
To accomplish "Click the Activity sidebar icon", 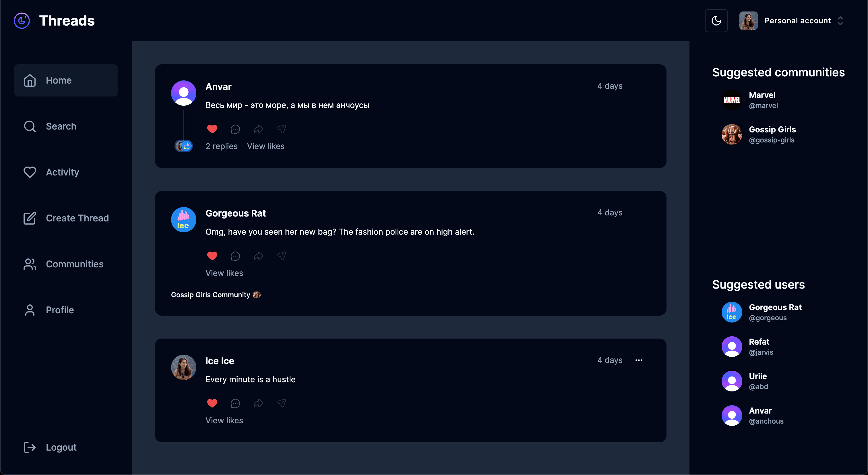I will click(x=29, y=172).
